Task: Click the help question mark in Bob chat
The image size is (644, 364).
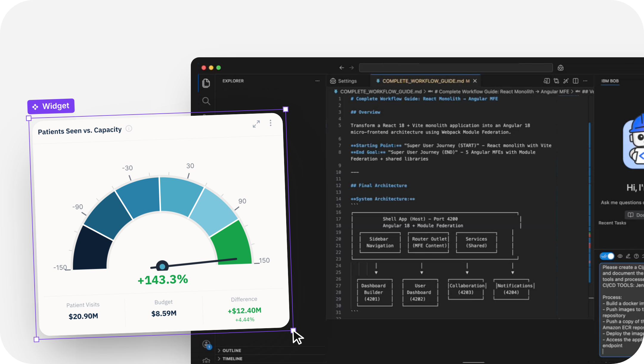Action: point(636,256)
